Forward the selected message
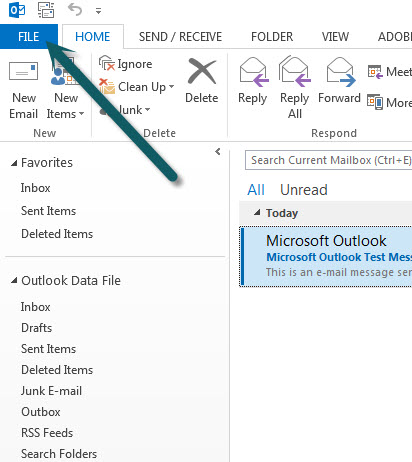 pyautogui.click(x=339, y=81)
